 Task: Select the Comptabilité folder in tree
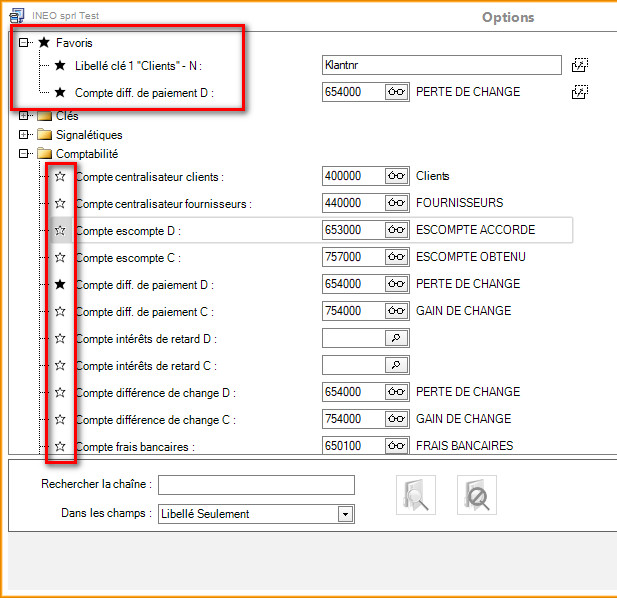click(x=86, y=154)
